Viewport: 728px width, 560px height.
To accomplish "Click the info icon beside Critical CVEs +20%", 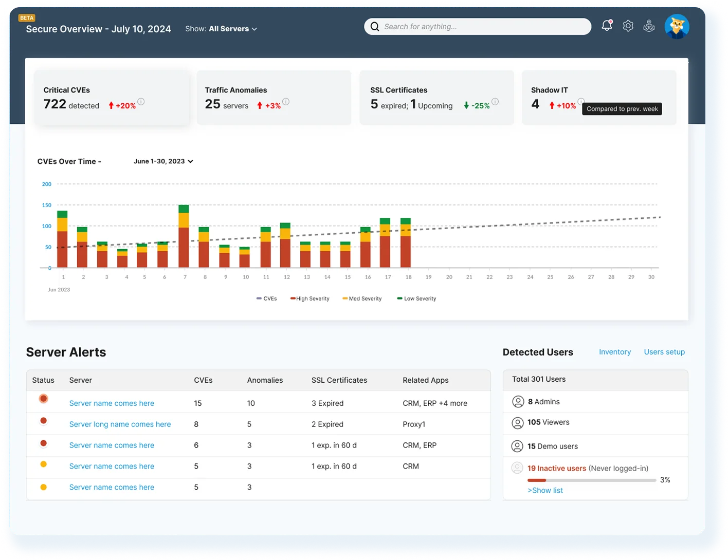I will pyautogui.click(x=141, y=102).
